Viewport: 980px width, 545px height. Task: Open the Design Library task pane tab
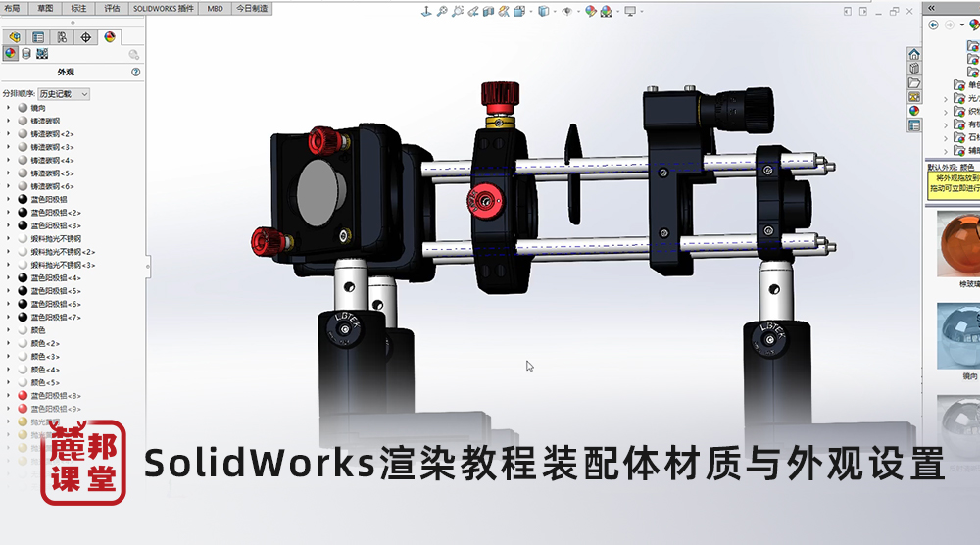pyautogui.click(x=914, y=69)
